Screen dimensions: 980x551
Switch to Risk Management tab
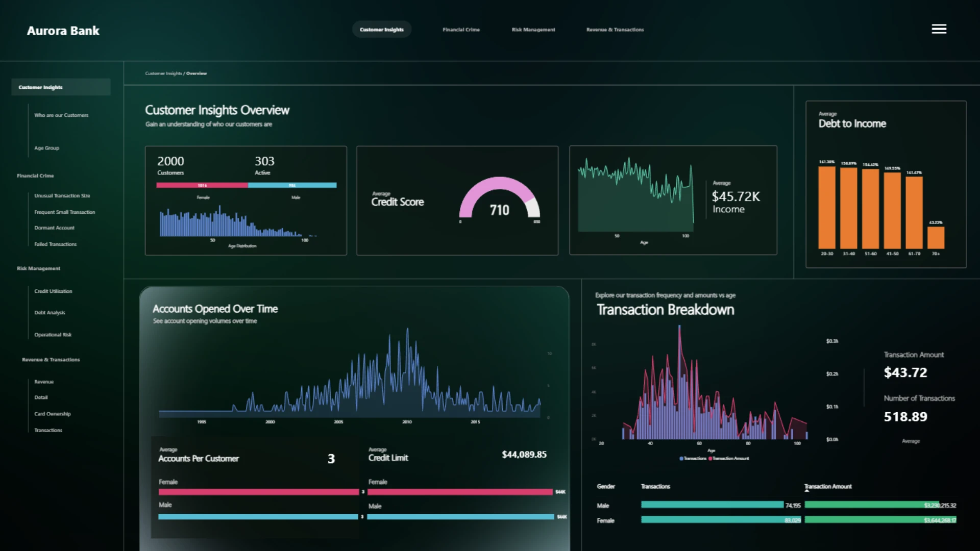[x=533, y=30]
